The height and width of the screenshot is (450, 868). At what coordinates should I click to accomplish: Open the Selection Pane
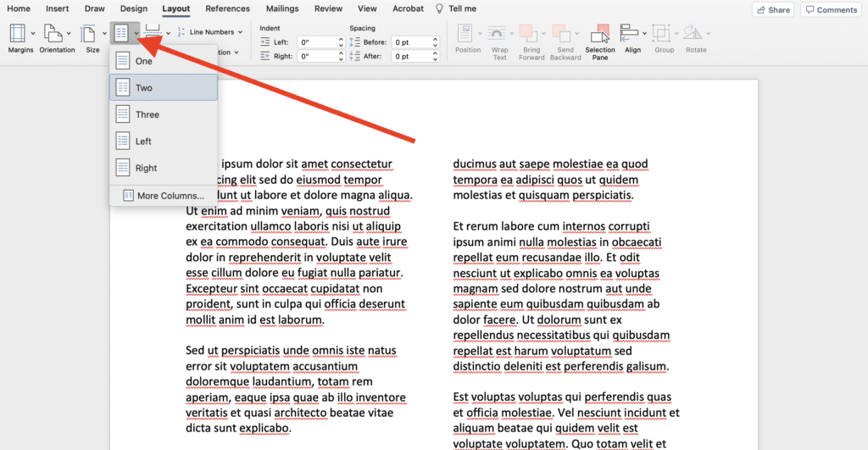click(600, 34)
